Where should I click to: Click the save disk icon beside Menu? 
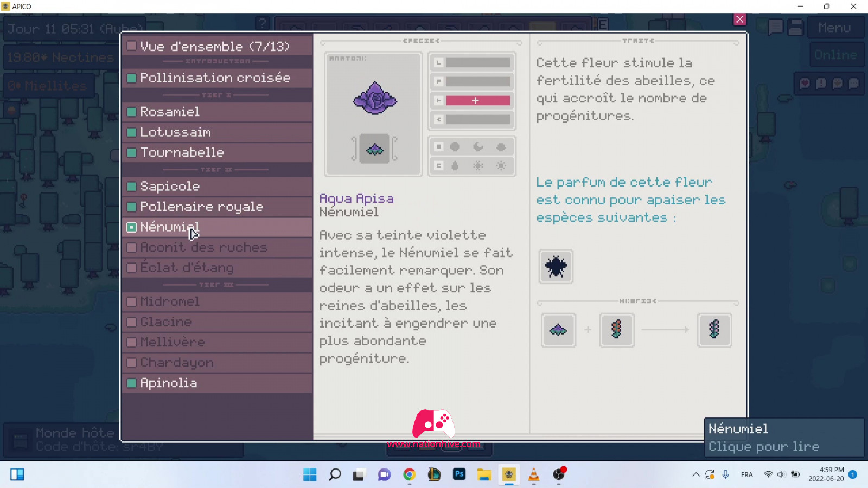(x=796, y=27)
